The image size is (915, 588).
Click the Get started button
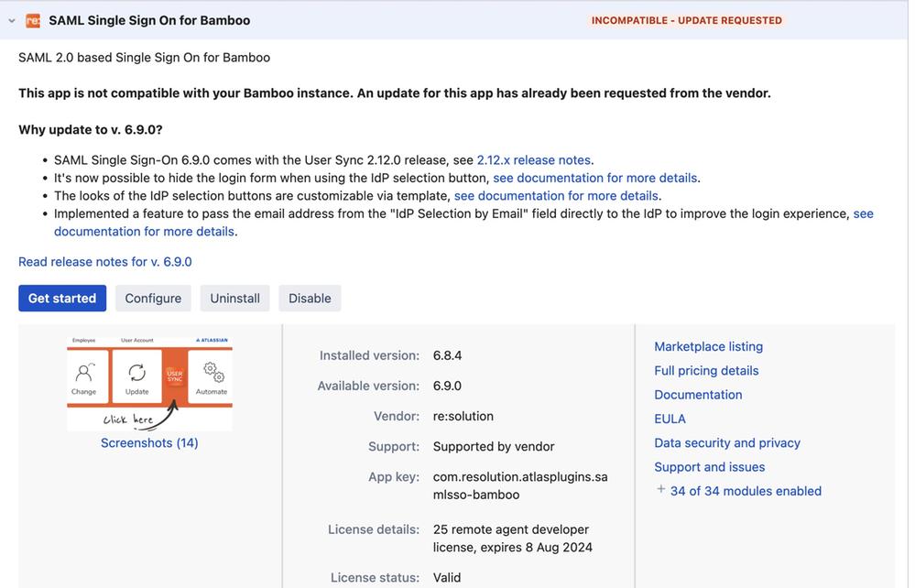click(62, 298)
